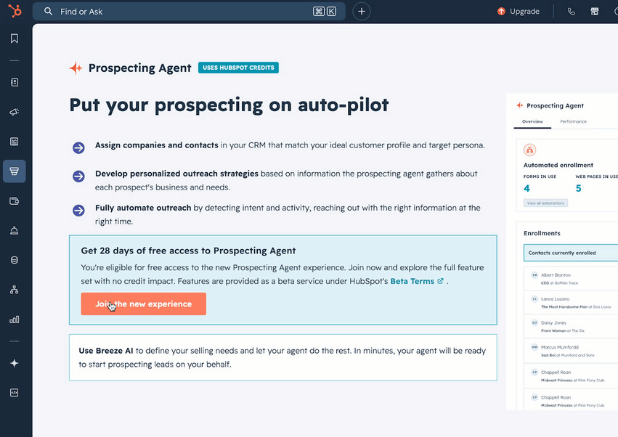Open the Service bell sidebar icon
Viewport: 618px width, 437px height.
[14, 231]
